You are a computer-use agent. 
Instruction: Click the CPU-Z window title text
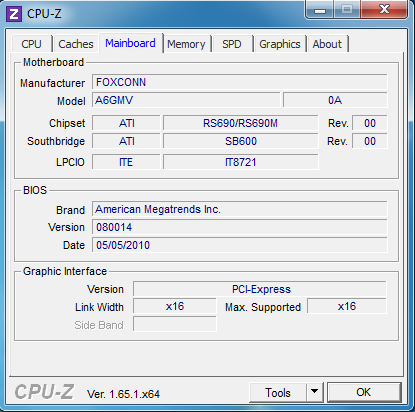44,14
